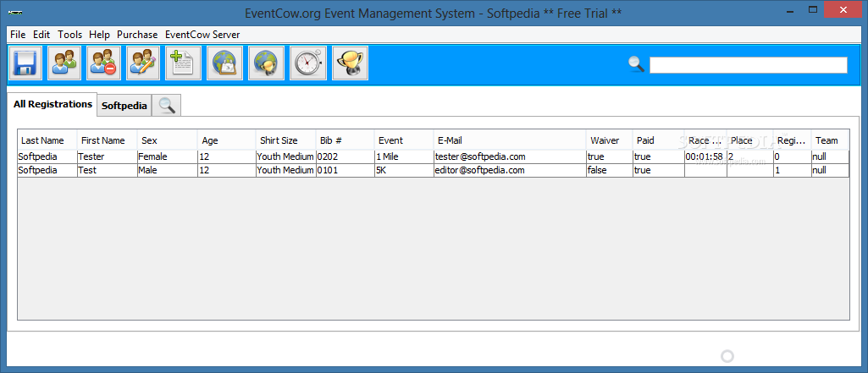Sort by the Sex column header
This screenshot has width=868, height=373.
167,140
